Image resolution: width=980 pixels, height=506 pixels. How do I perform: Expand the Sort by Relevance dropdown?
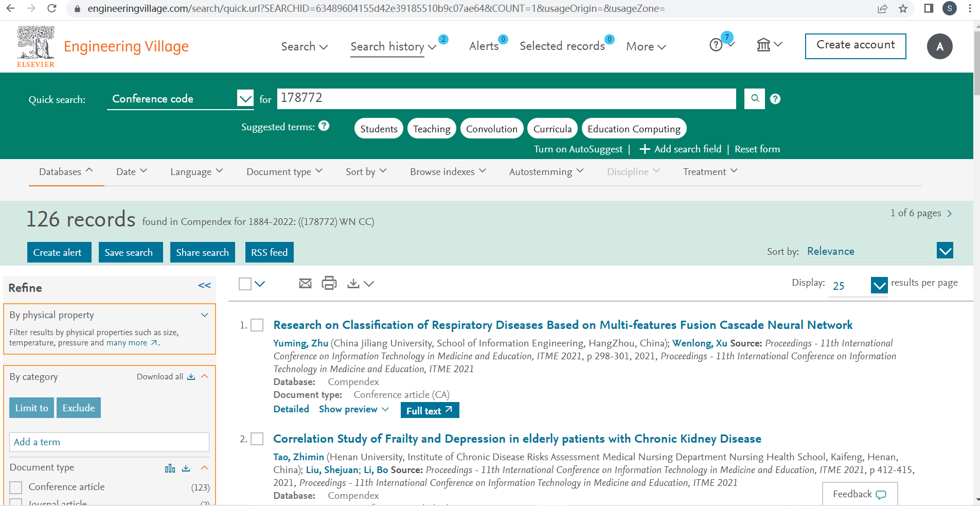tap(945, 251)
